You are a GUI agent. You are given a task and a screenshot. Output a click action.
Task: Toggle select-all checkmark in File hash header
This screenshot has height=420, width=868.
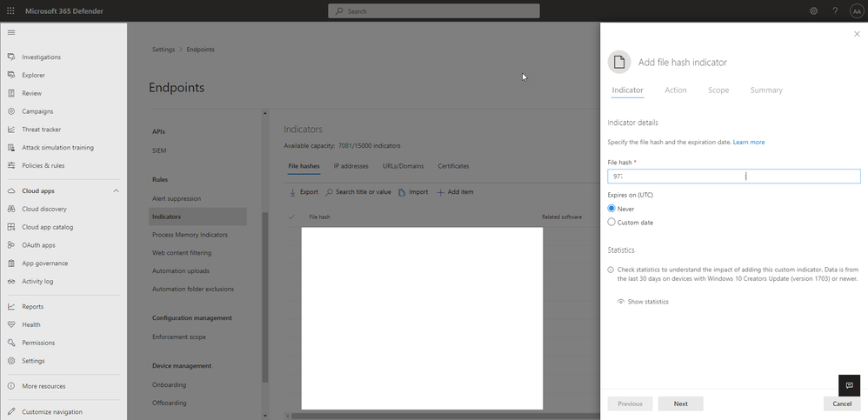pos(291,217)
